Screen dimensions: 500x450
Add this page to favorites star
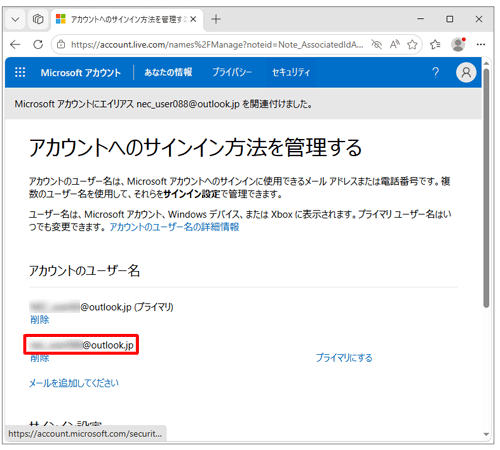tap(412, 44)
